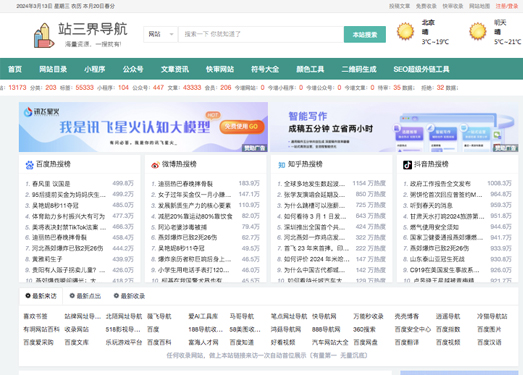This screenshot has height=375, width=523.
Task: Open 二维码生成 in the navigation bar
Action: 359,69
